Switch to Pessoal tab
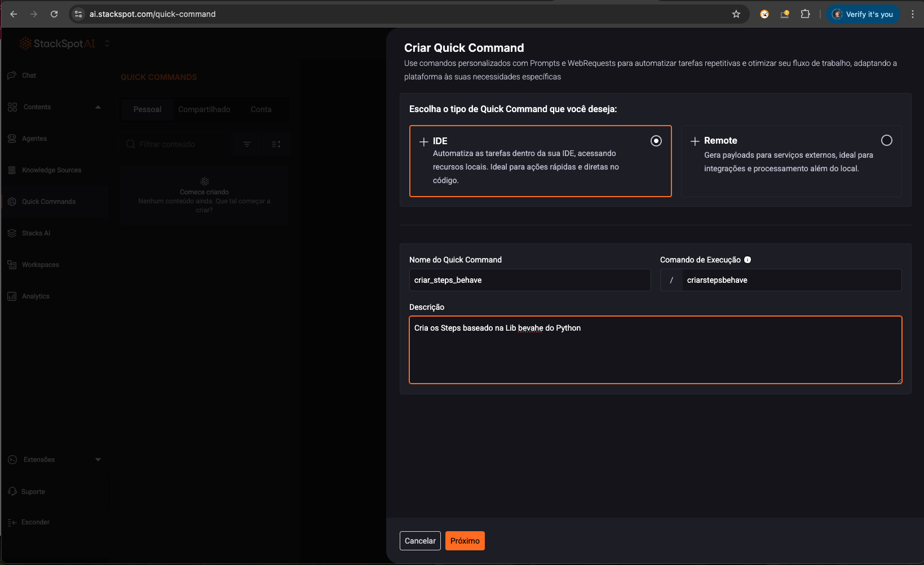924x565 pixels. [x=147, y=109]
